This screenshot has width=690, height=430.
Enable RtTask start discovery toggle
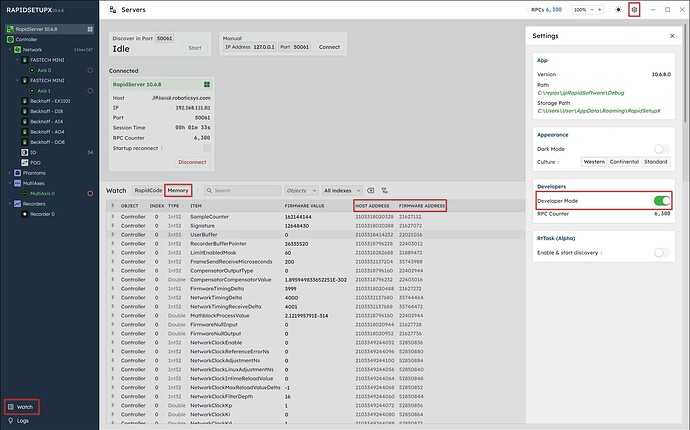660,253
